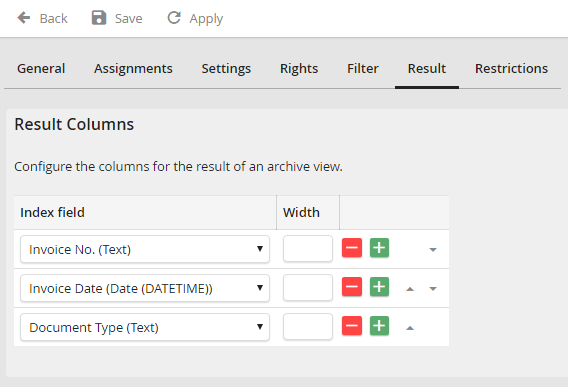Remove the Document Type column with red minus
This screenshot has width=568, height=387.
(352, 326)
